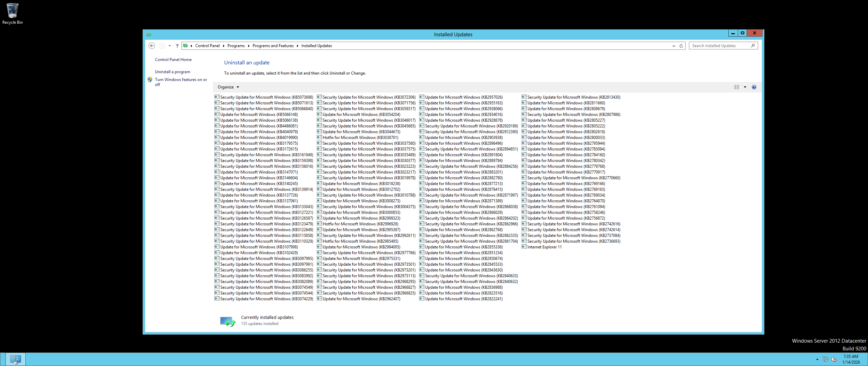Expand the address bar history dropdown
This screenshot has height=366, width=868.
(674, 46)
